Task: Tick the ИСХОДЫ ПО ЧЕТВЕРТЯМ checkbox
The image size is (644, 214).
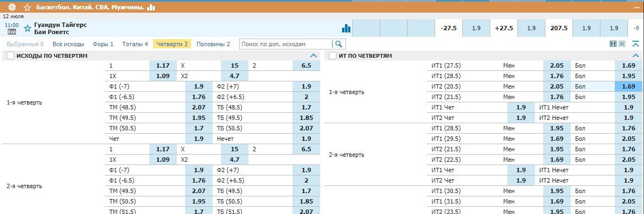Action: click(10, 56)
